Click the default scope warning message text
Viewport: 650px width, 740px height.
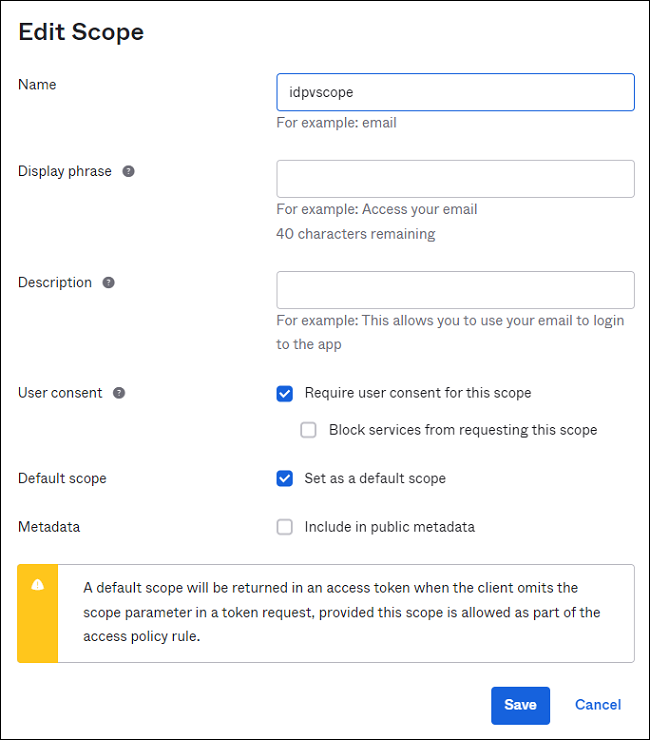coord(342,612)
